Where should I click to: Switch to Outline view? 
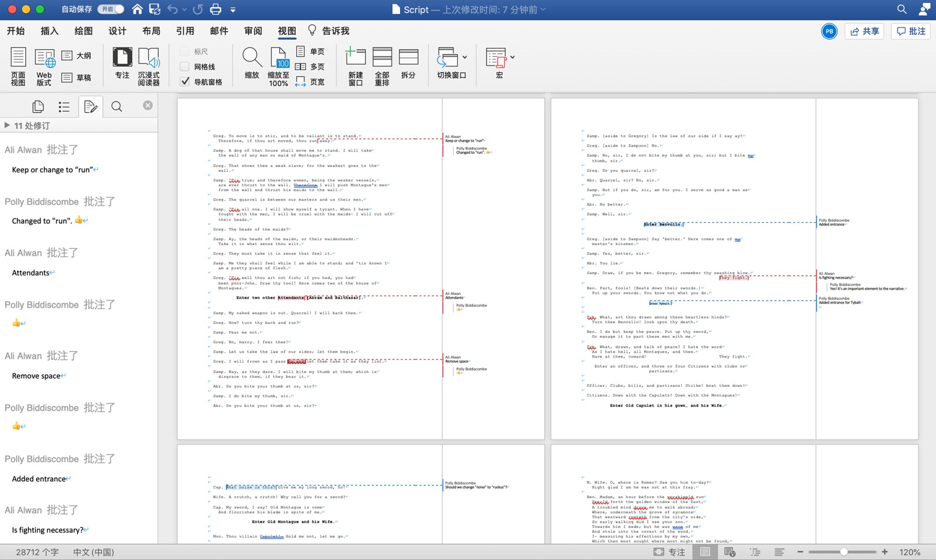coord(76,56)
